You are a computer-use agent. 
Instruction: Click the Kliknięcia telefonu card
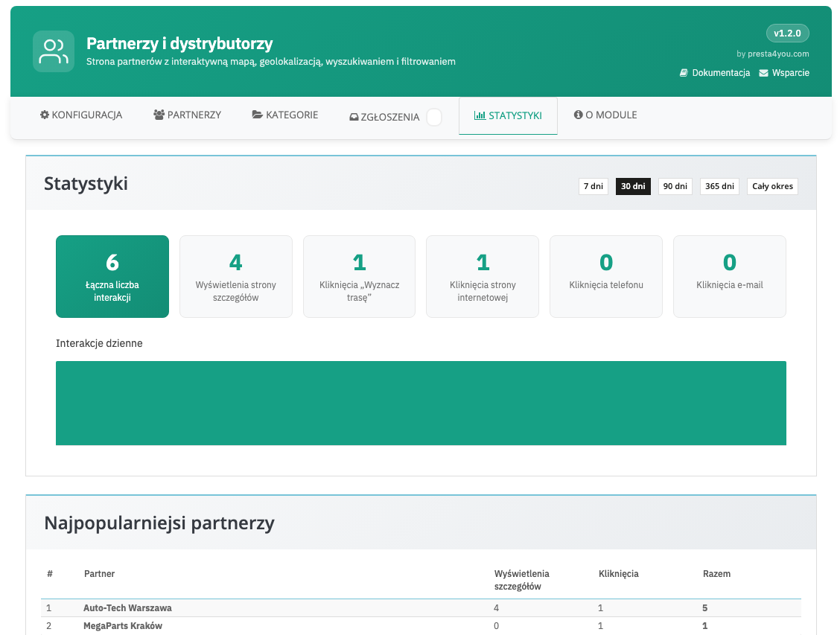coord(606,276)
